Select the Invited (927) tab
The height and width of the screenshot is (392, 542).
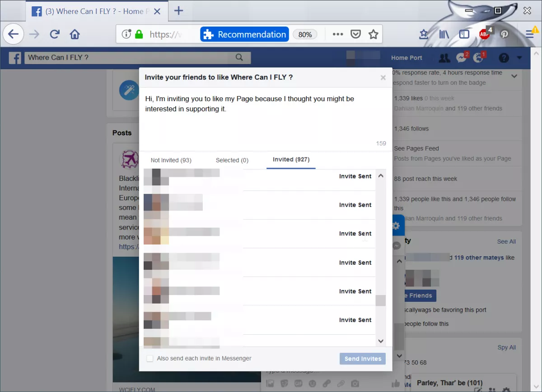pos(291,160)
